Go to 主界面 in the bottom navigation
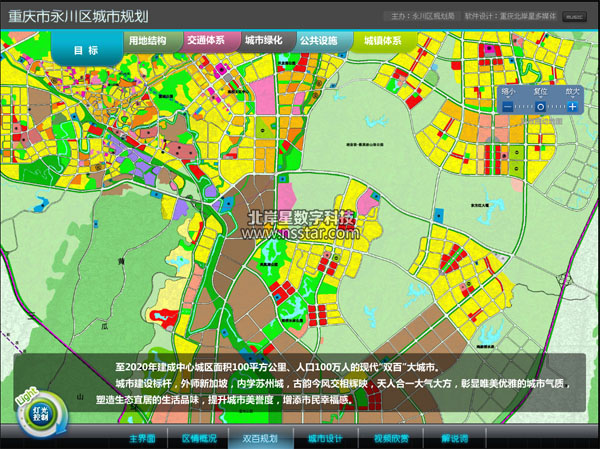 click(143, 438)
